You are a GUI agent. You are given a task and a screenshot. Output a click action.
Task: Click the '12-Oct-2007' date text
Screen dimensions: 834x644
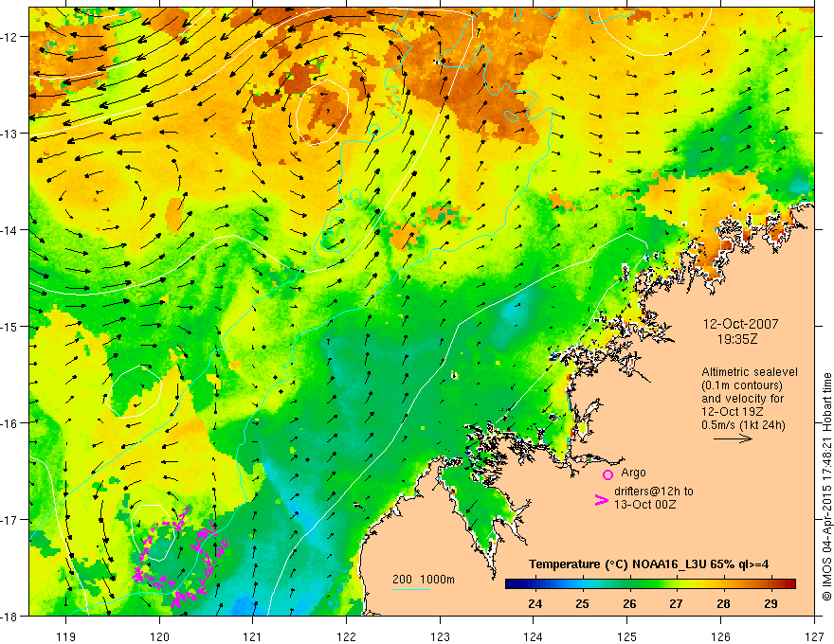click(740, 324)
